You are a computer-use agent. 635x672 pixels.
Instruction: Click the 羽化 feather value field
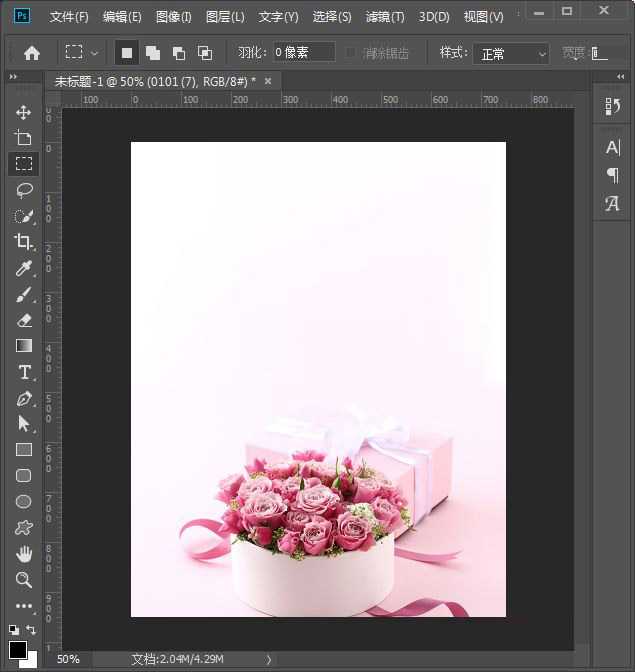[304, 53]
